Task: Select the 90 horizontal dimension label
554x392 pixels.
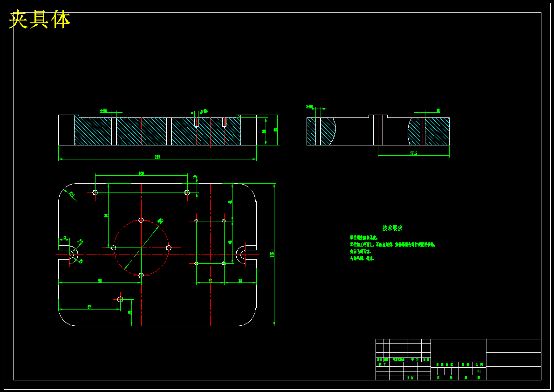Action: click(100, 281)
